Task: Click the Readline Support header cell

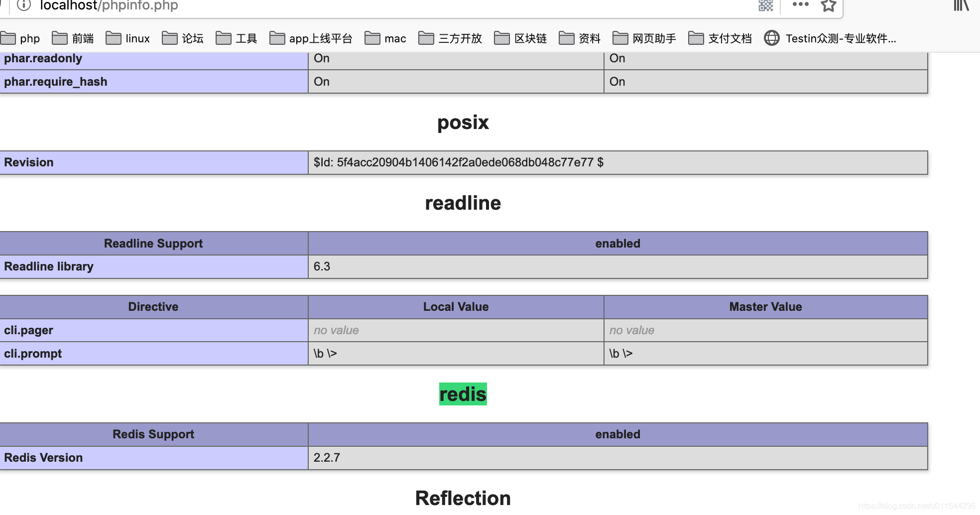Action: point(154,244)
